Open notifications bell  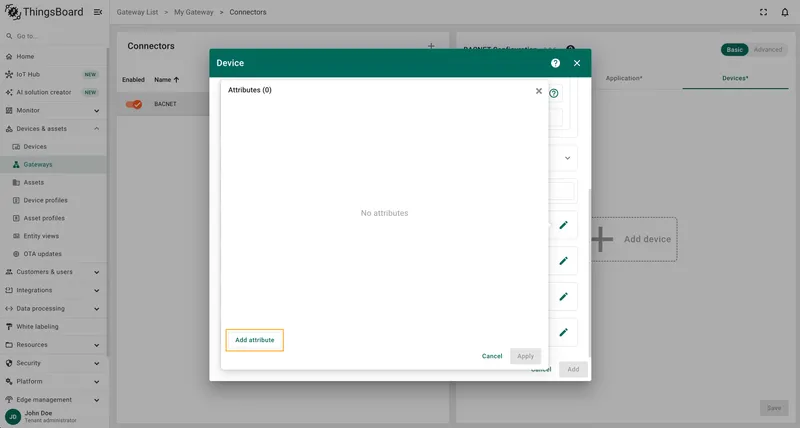(785, 12)
